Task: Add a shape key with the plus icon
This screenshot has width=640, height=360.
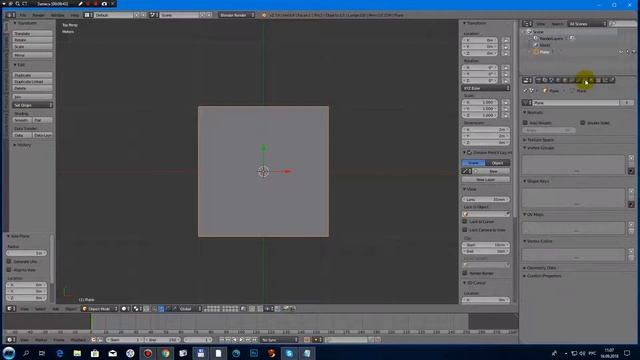Action: (x=631, y=191)
